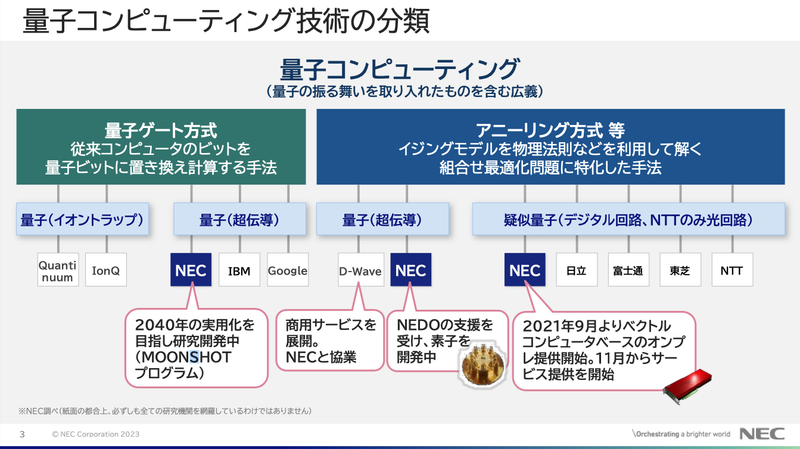
Task: Select the 量子(イオントラップ) category label
Action: (x=82, y=218)
